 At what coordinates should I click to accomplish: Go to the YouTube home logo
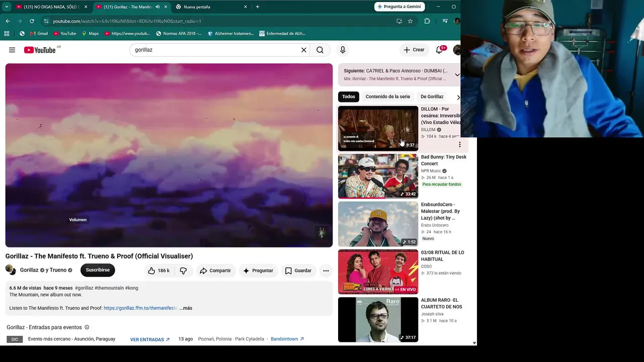tap(40, 50)
